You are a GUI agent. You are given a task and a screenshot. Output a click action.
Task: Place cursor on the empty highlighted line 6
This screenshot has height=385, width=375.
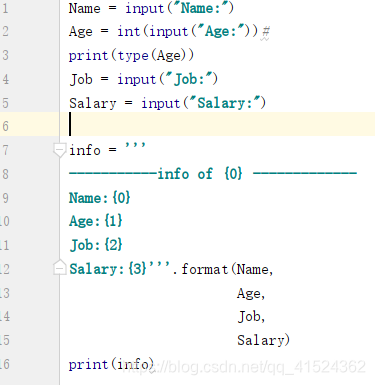click(x=217, y=124)
